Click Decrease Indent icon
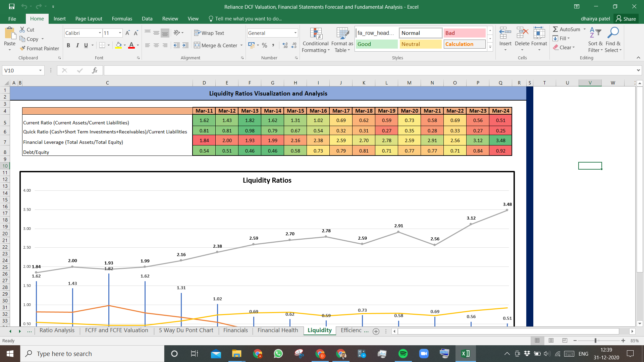Viewport: 644px width, 362px height. pyautogui.click(x=177, y=45)
